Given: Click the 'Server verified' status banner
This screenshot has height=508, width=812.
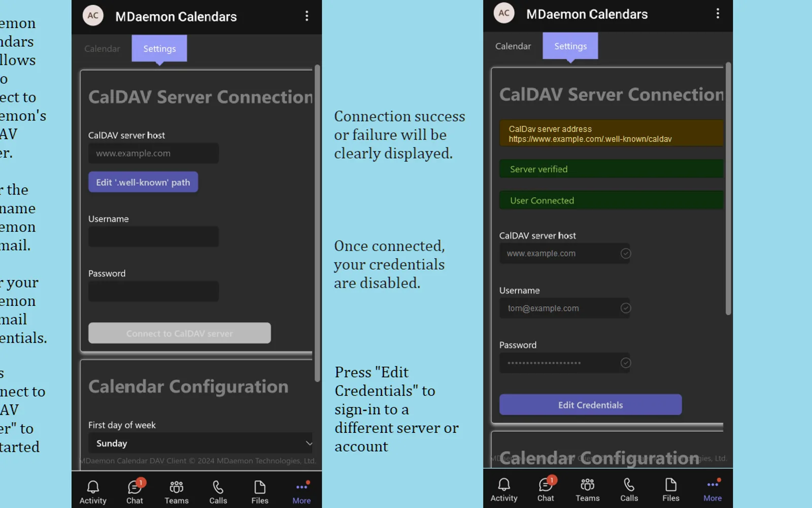Looking at the screenshot, I should (x=611, y=169).
